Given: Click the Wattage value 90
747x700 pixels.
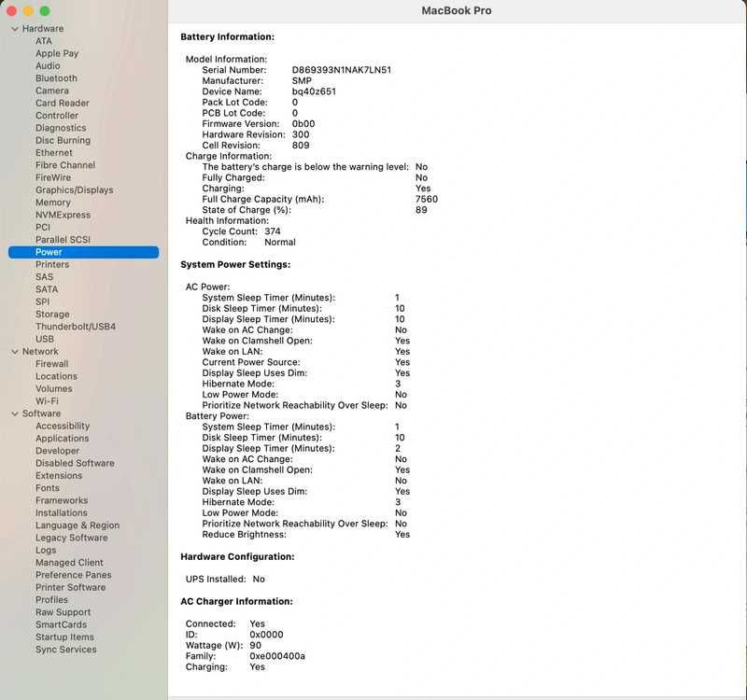Looking at the screenshot, I should pyautogui.click(x=255, y=645).
